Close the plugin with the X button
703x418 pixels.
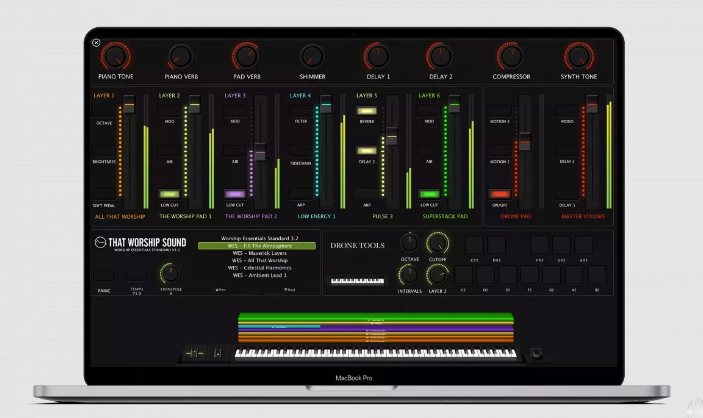pyautogui.click(x=96, y=43)
